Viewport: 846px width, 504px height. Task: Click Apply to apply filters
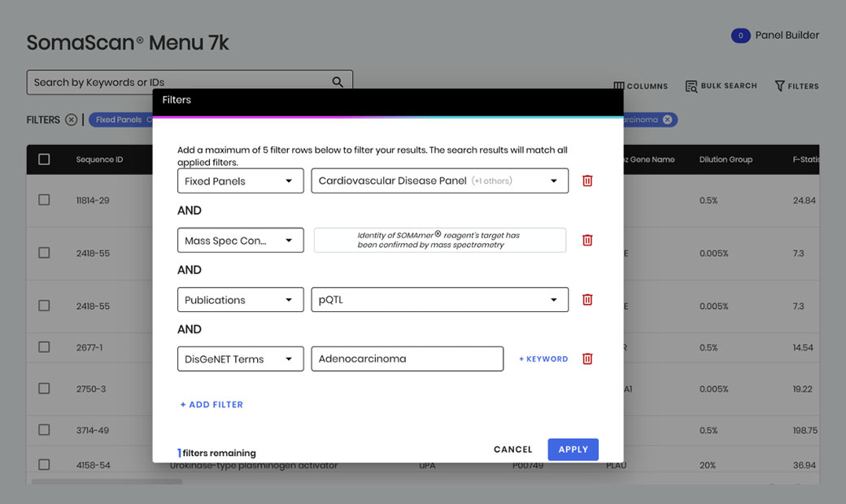[573, 450]
